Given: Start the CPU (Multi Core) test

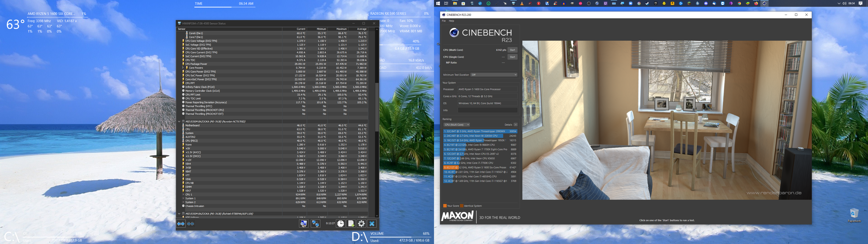Looking at the screenshot, I should (x=512, y=50).
